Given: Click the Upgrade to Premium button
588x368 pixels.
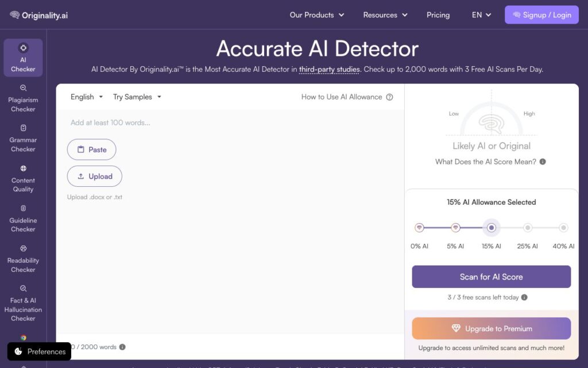Looking at the screenshot, I should [492, 328].
